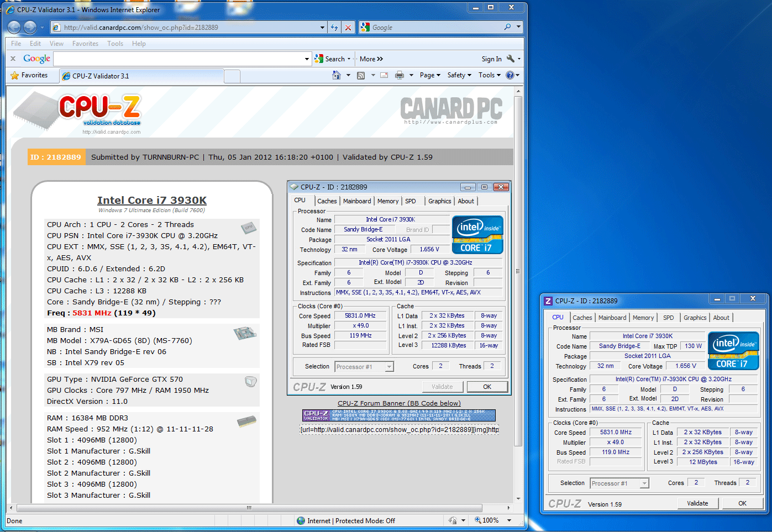This screenshot has height=532, width=772.
Task: Open the Print options dropdown arrow
Action: point(411,75)
